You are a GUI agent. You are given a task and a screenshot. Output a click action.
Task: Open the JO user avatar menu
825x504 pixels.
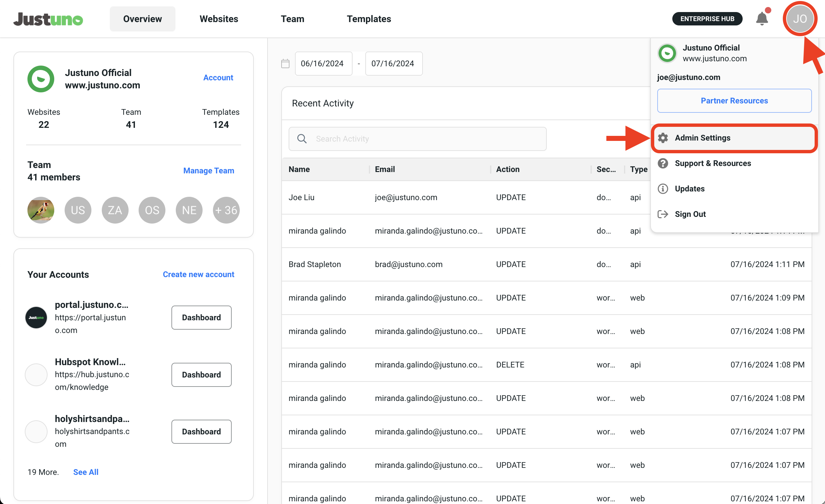(800, 19)
